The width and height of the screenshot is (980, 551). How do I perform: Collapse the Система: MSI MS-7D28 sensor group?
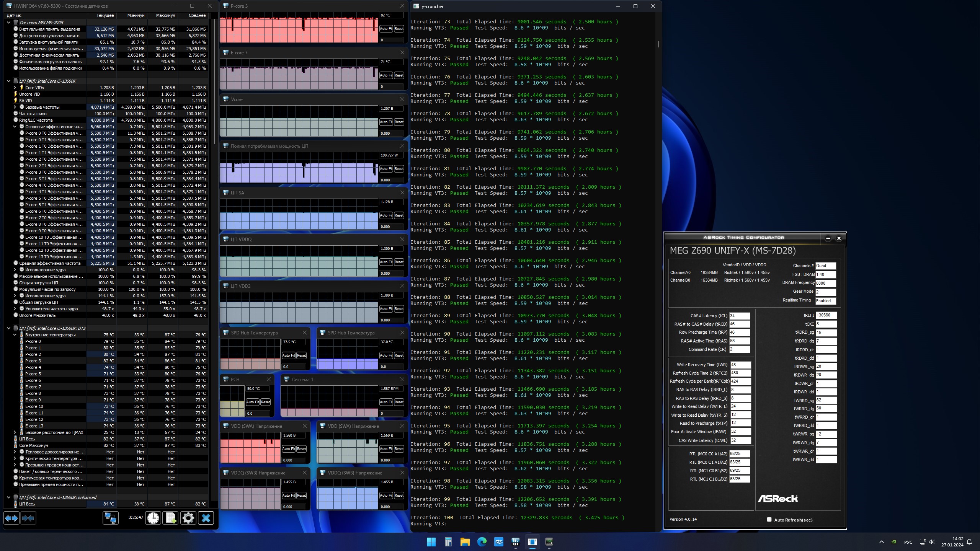[8, 23]
